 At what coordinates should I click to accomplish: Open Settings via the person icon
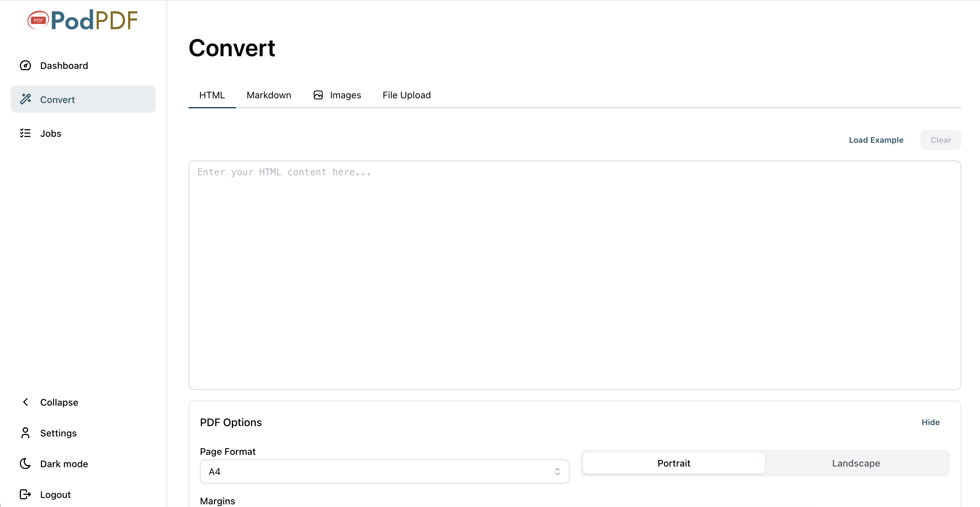click(25, 433)
